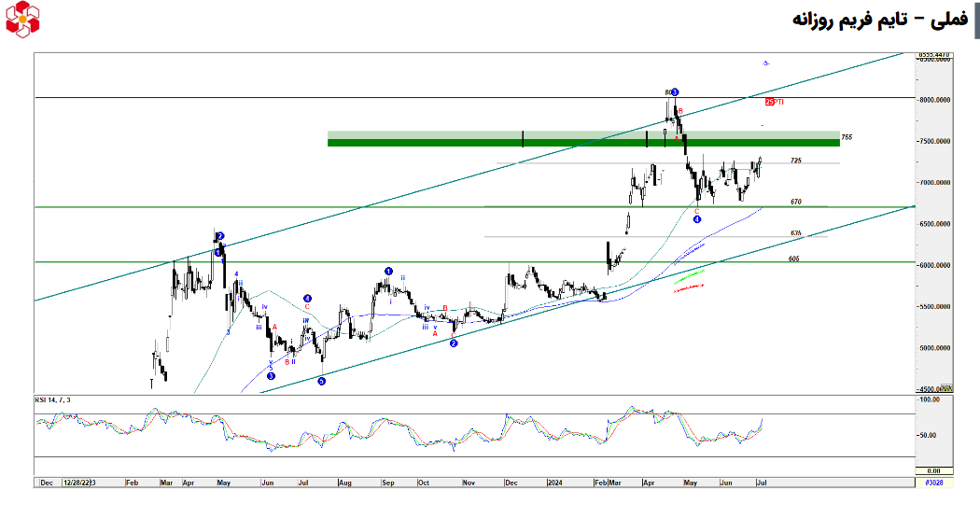Click the 8000.0000 price axis label
The image size is (980, 518).
tap(935, 100)
